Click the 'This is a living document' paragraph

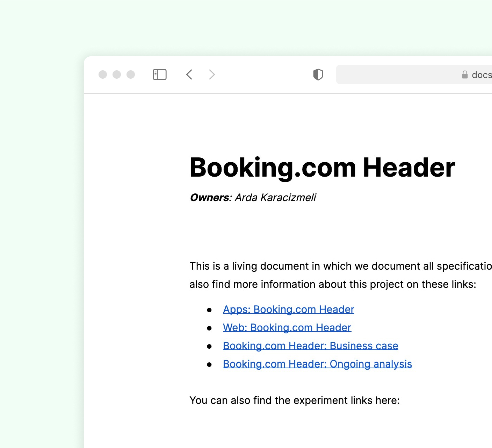[x=341, y=275]
